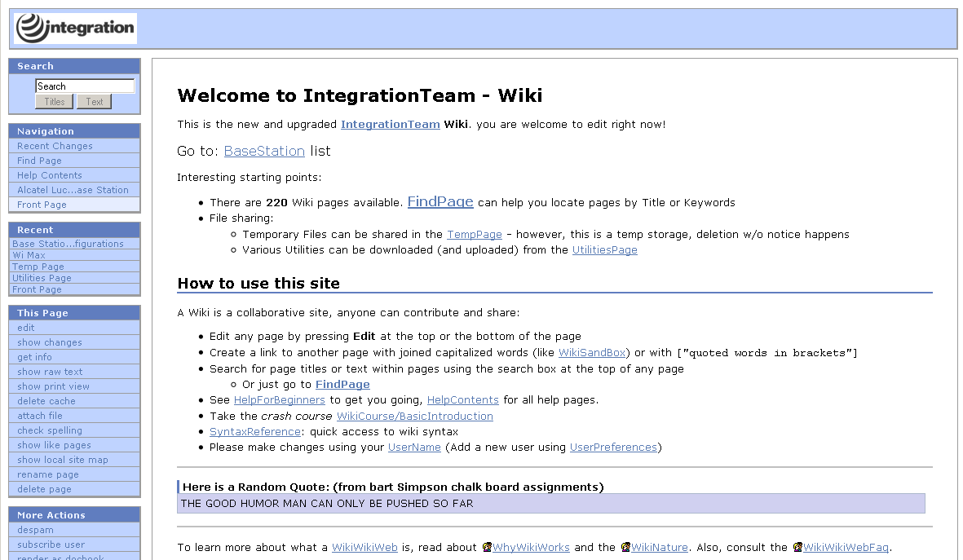Follow the large FindPage link
The image size is (963, 560).
[440, 201]
